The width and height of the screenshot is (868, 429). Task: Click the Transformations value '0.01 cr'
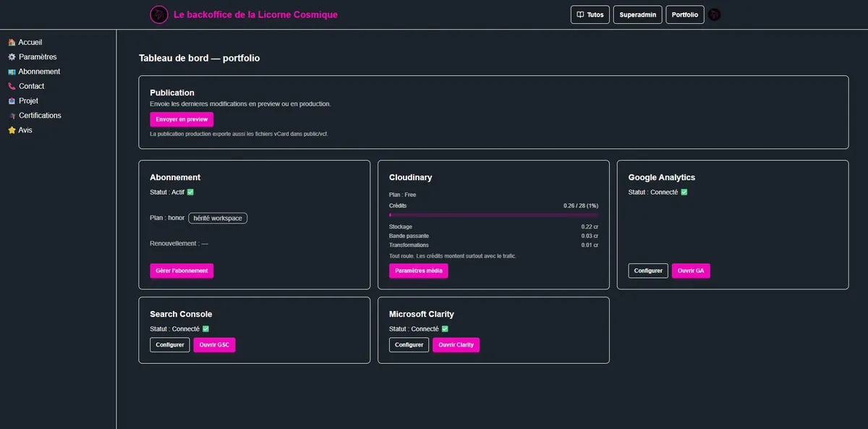click(x=590, y=245)
